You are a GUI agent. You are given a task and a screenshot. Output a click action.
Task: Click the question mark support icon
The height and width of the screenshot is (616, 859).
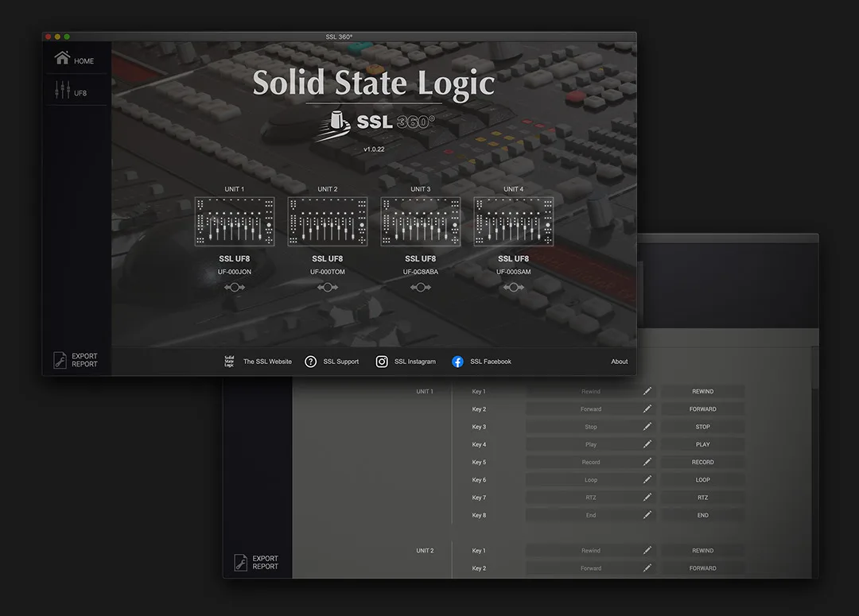pyautogui.click(x=311, y=362)
